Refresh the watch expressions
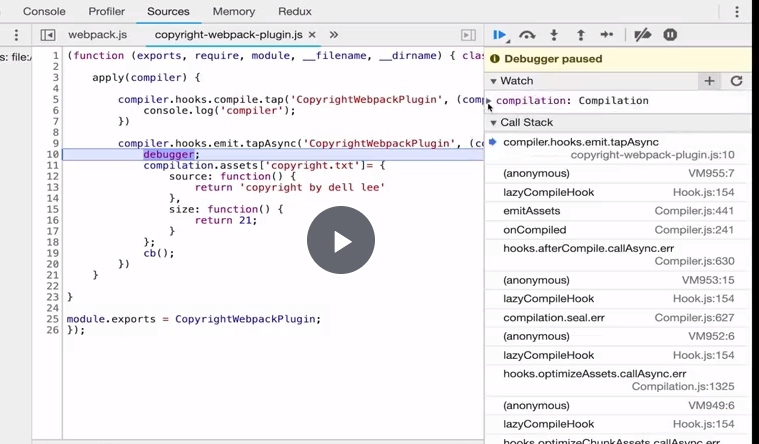The image size is (759, 444). tap(737, 81)
